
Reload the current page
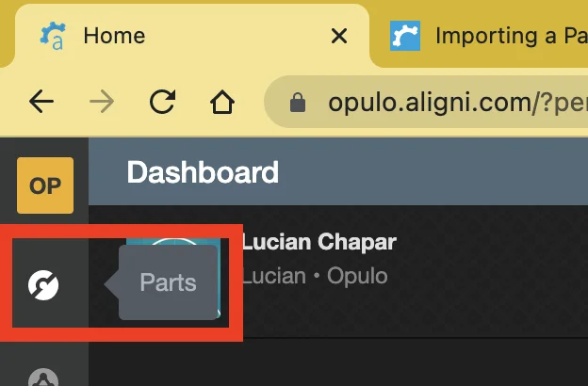tap(161, 102)
